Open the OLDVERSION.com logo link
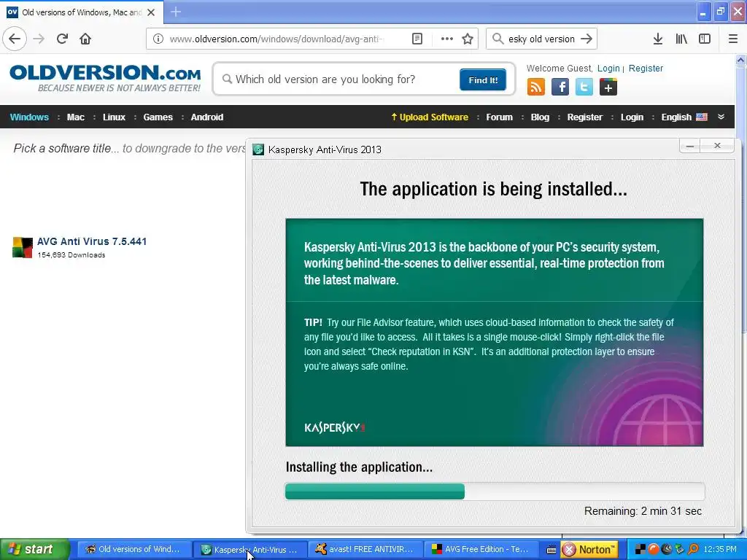 (105, 79)
